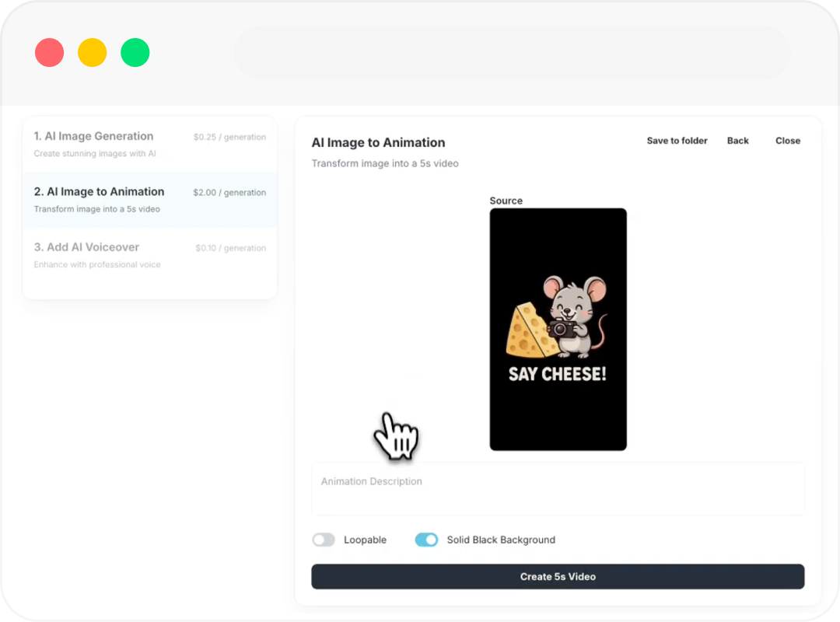Focus the Animation Description text field
The height and width of the screenshot is (622, 840).
[558, 489]
